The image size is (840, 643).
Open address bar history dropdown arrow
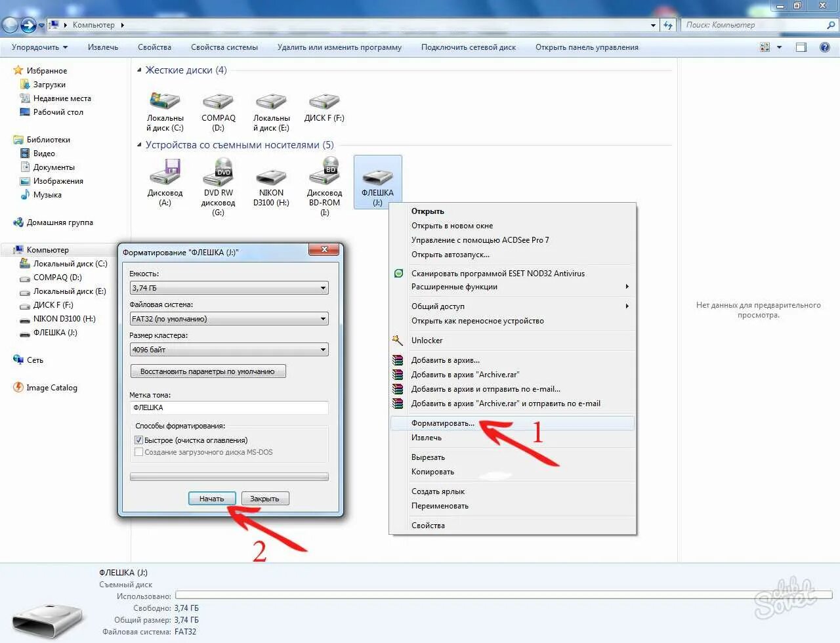coord(653,25)
